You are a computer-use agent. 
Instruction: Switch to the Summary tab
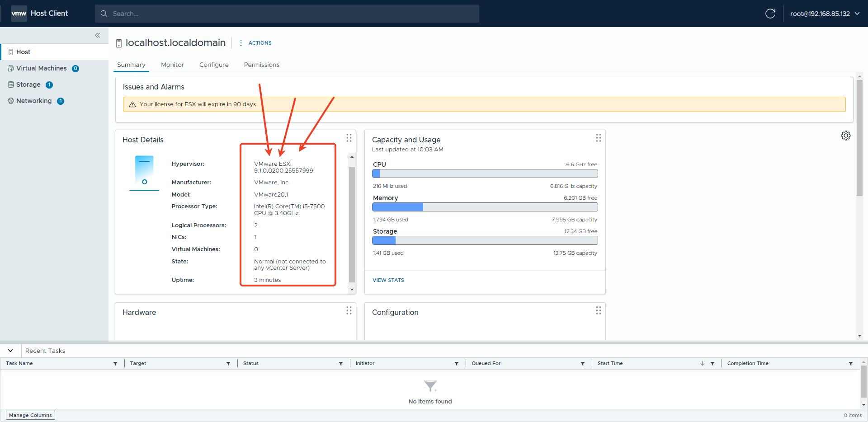131,65
